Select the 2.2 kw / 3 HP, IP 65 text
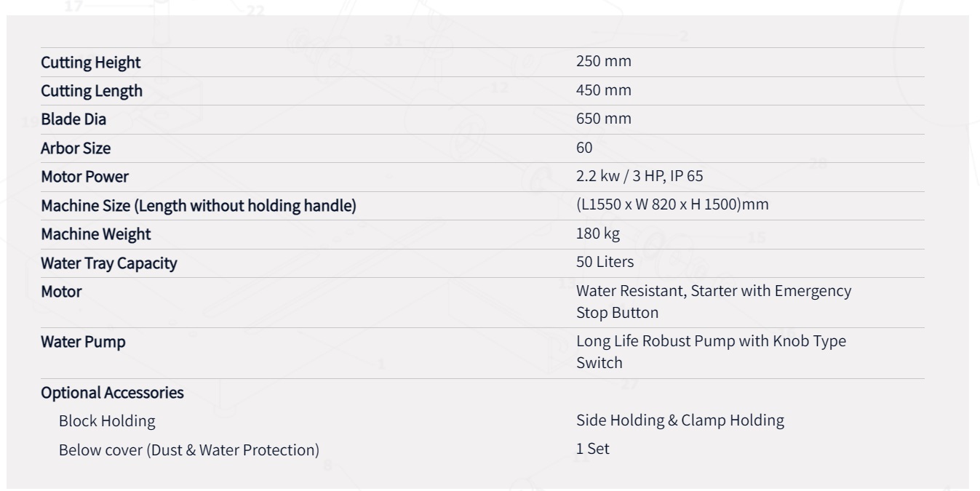 point(640,176)
